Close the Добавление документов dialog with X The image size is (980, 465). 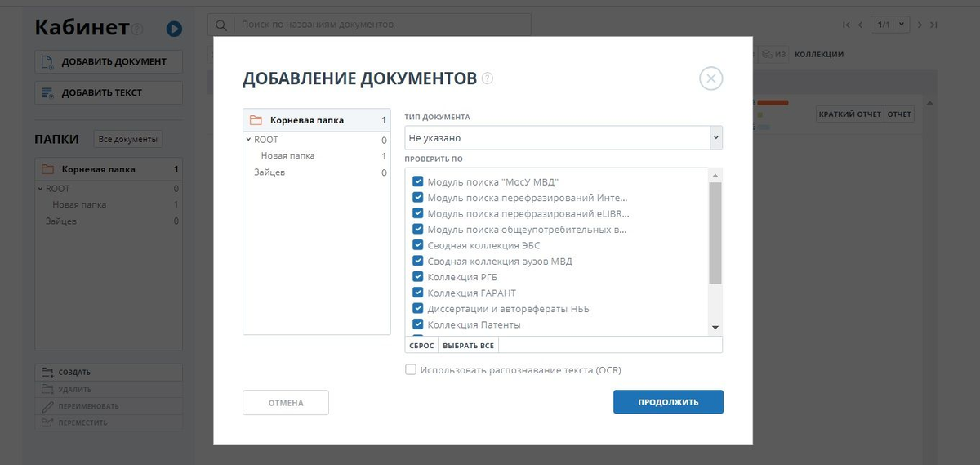point(711,78)
